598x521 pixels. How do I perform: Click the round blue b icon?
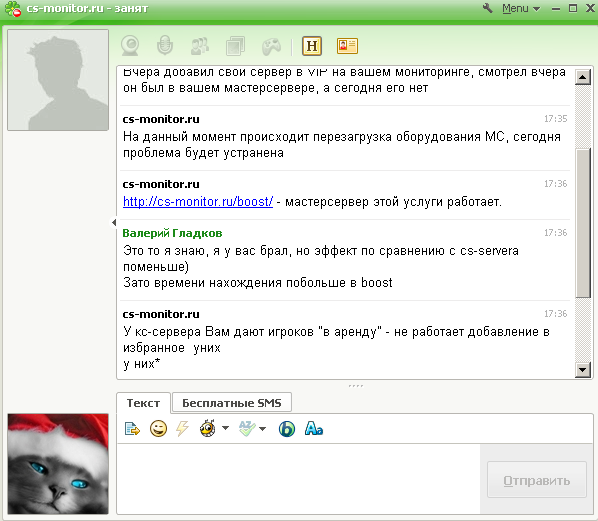pos(287,429)
